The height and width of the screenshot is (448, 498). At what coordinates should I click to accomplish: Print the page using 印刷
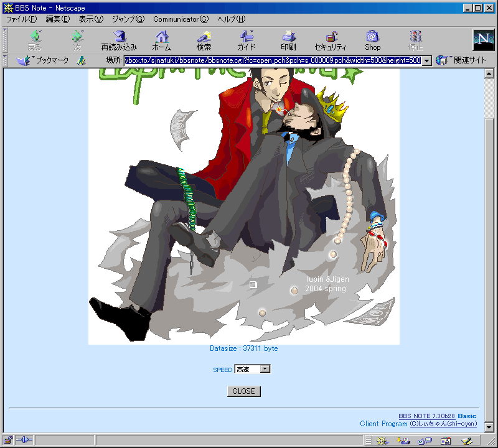pyautogui.click(x=288, y=40)
